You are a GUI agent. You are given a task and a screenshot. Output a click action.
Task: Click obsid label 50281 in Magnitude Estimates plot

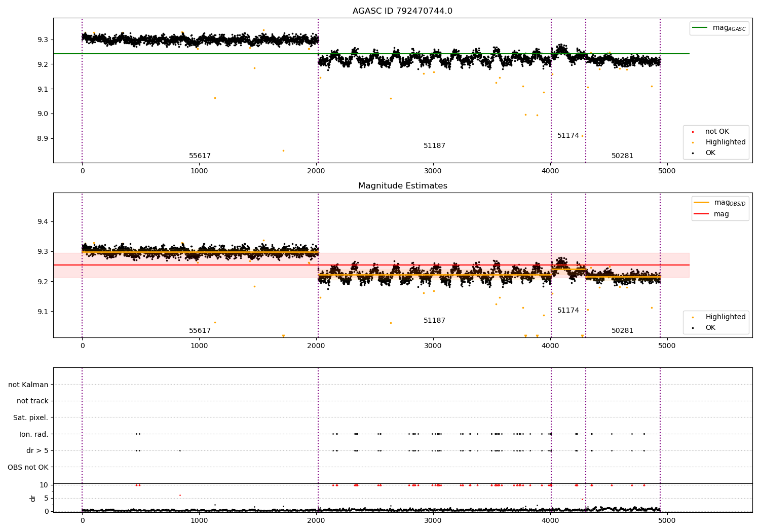(622, 331)
